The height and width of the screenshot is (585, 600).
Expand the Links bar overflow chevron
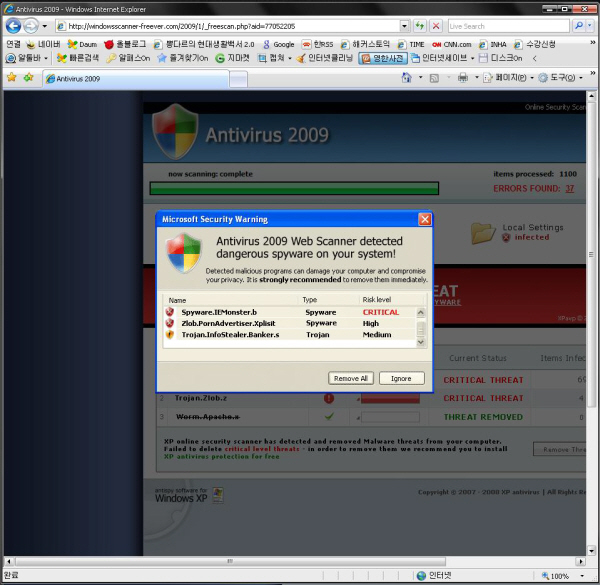pyautogui.click(x=592, y=43)
